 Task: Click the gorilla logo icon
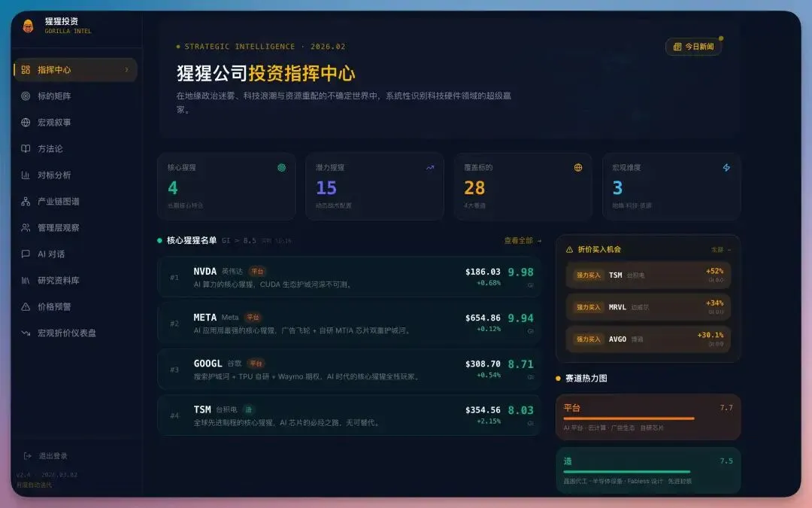coord(28,26)
